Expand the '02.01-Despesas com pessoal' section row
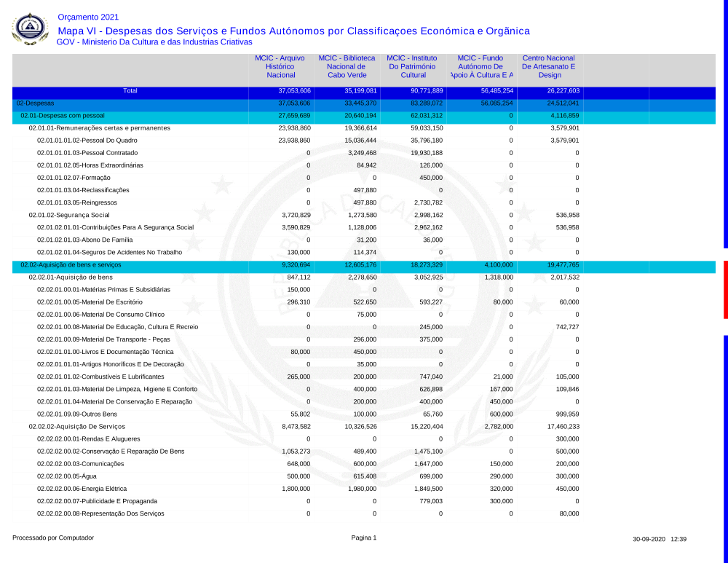Viewport: 728px width, 563px height. point(63,116)
